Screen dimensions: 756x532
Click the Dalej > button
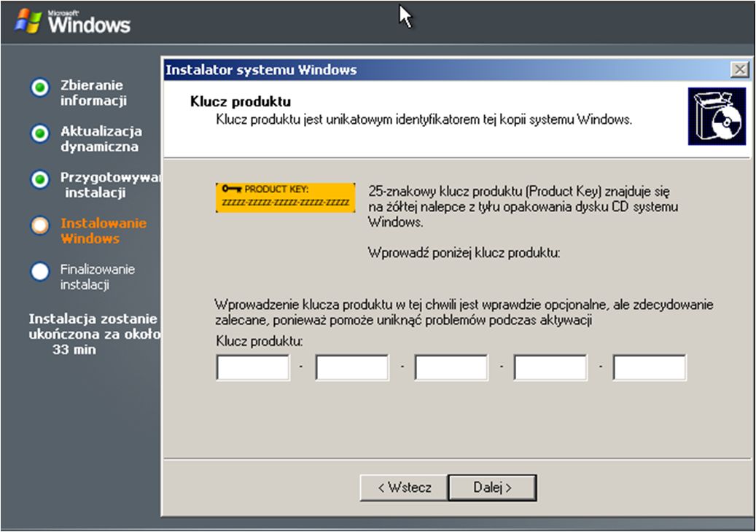pos(492,488)
